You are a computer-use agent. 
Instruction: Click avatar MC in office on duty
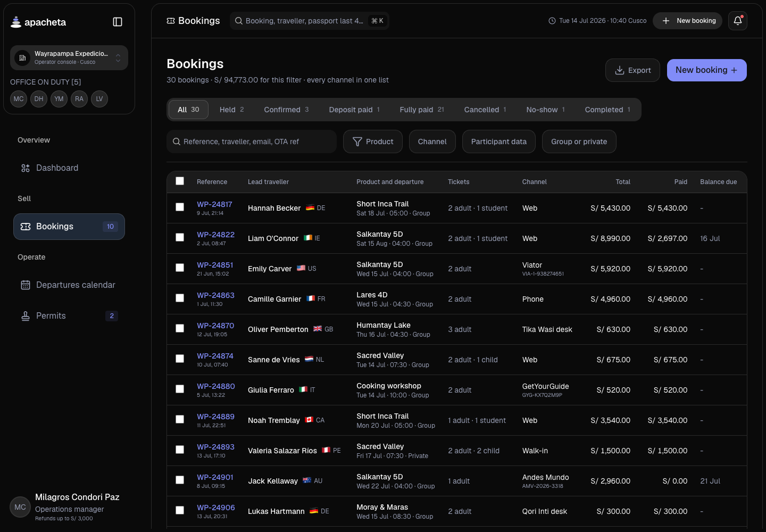pos(19,99)
